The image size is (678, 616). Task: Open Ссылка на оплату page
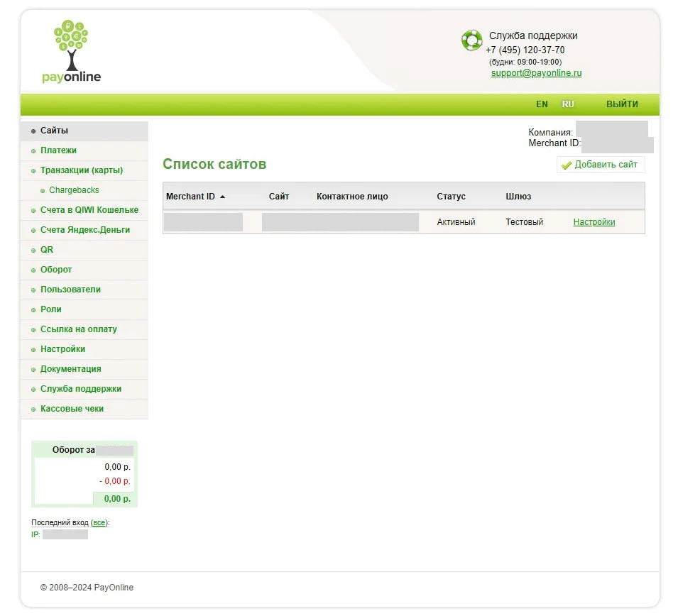coord(78,329)
